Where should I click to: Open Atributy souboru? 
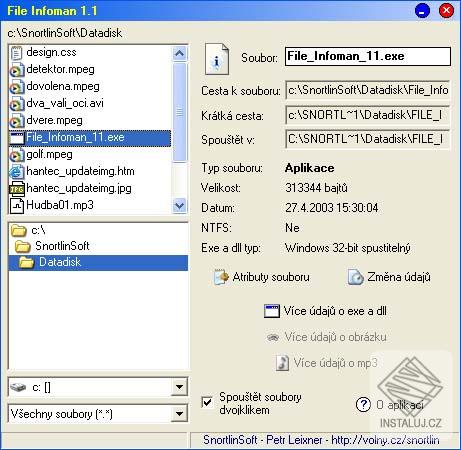pyautogui.click(x=262, y=277)
